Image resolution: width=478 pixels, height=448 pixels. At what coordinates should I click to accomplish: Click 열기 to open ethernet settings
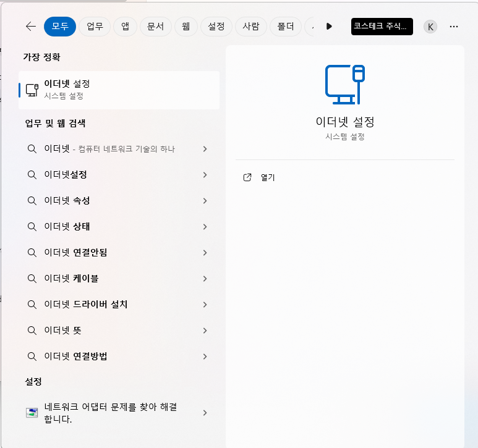(268, 177)
